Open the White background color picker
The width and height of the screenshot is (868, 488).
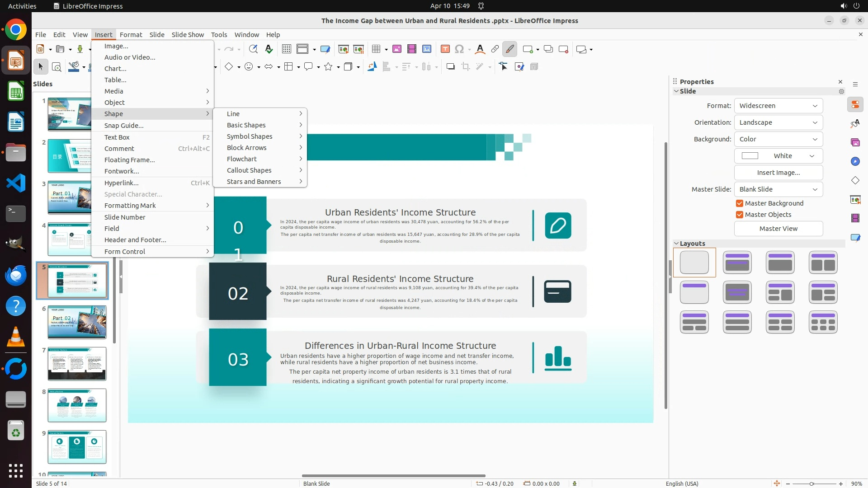coord(778,156)
